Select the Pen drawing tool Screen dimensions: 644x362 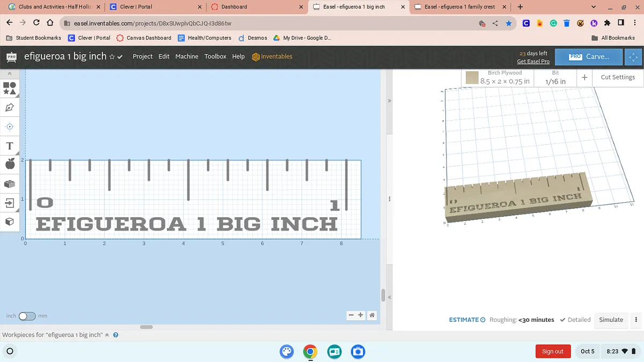[10, 107]
